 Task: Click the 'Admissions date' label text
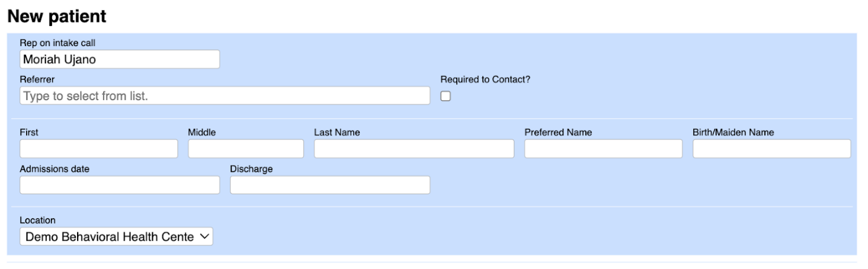click(x=55, y=169)
